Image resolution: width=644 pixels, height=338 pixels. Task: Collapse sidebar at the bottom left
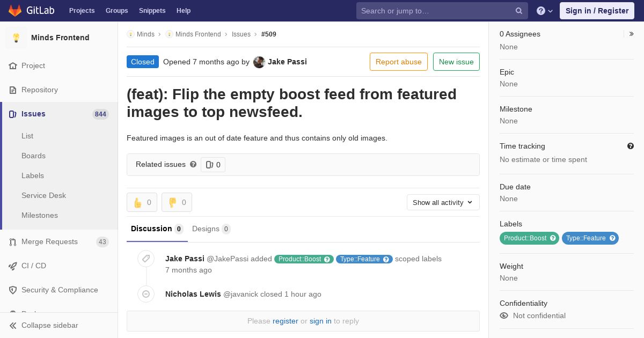tap(44, 325)
